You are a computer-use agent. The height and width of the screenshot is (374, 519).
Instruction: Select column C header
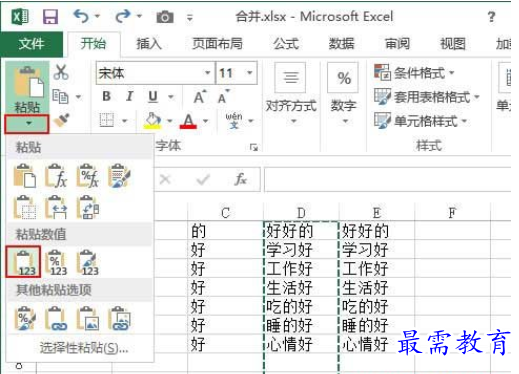click(226, 213)
